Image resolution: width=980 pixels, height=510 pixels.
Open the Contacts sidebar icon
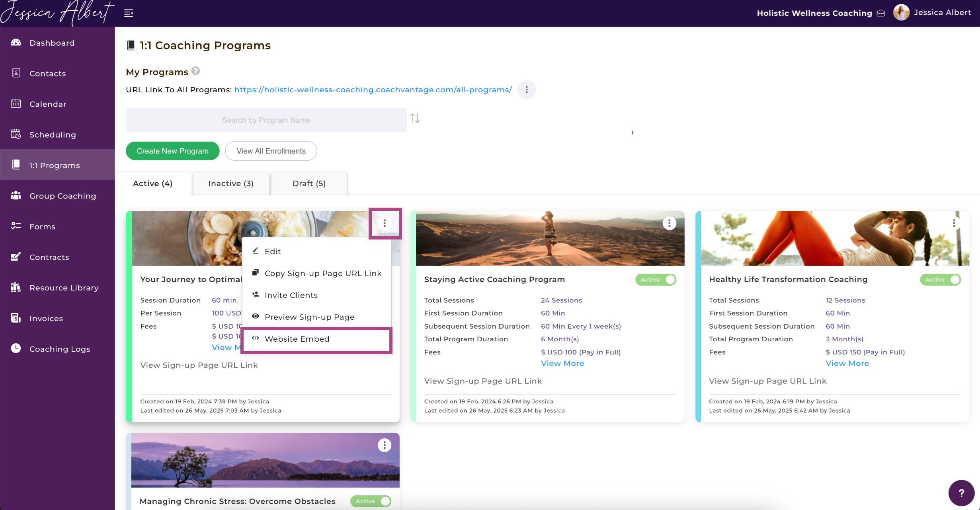tap(16, 73)
